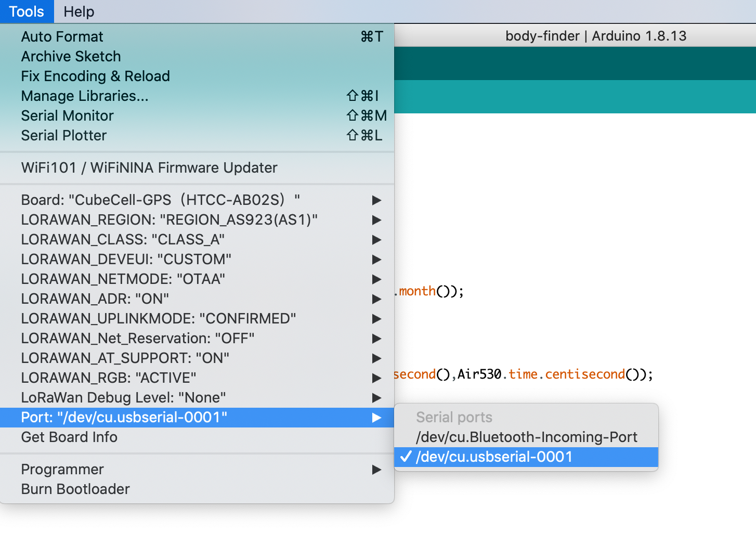Click the highlighted Port menu entry

pos(197,417)
